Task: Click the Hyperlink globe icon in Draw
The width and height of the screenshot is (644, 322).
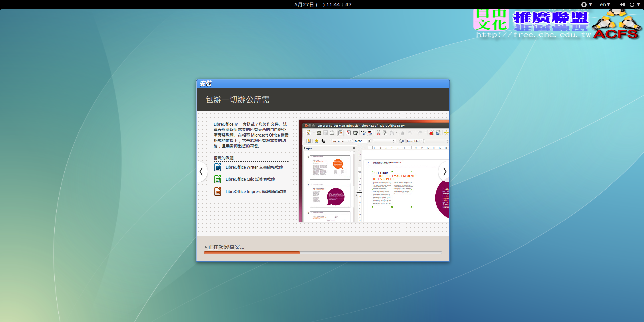Action: [x=438, y=133]
